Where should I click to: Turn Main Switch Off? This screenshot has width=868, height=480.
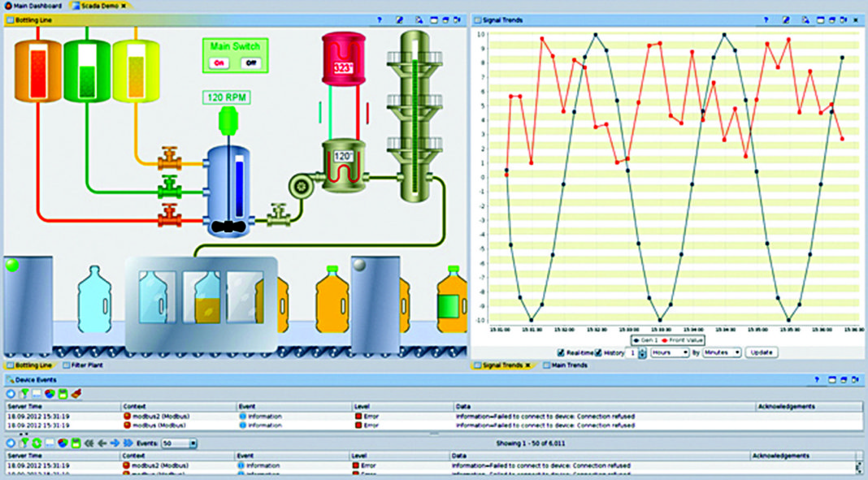tap(250, 63)
